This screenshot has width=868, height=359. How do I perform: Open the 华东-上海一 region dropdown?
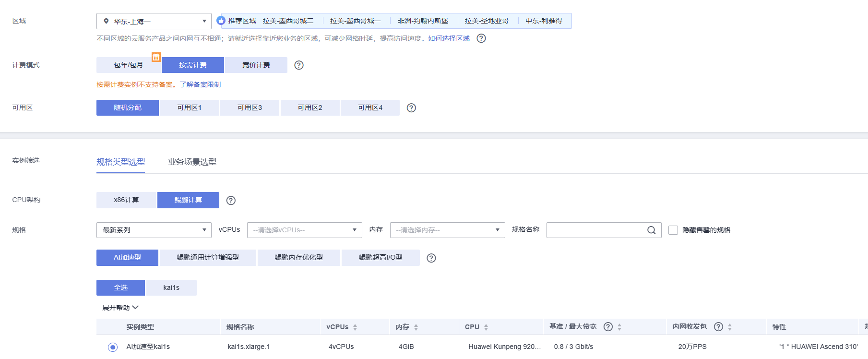154,21
